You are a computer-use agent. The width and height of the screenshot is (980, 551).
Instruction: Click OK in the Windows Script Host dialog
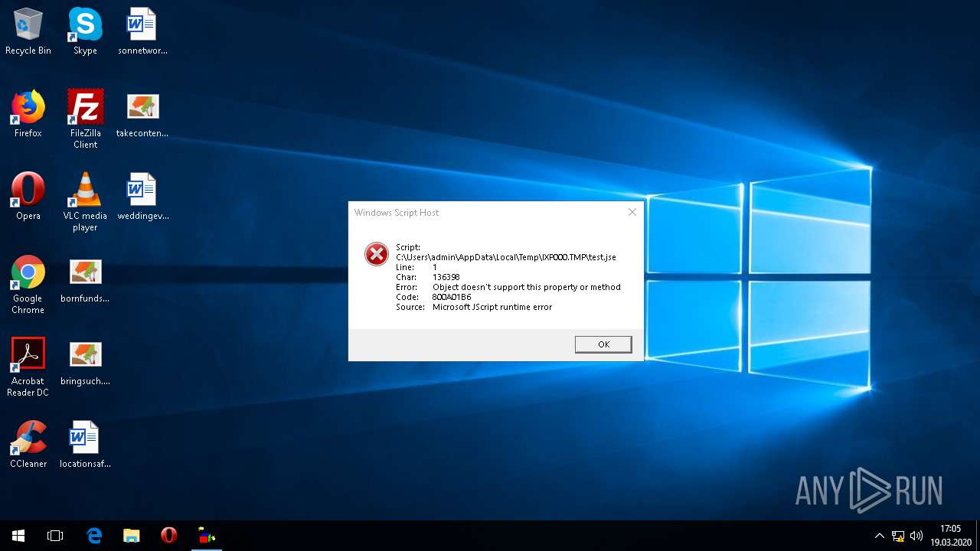(603, 344)
